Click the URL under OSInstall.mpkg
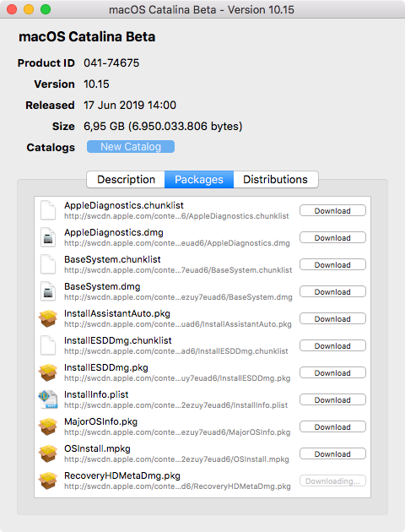This screenshot has height=532, width=405. tap(176, 459)
